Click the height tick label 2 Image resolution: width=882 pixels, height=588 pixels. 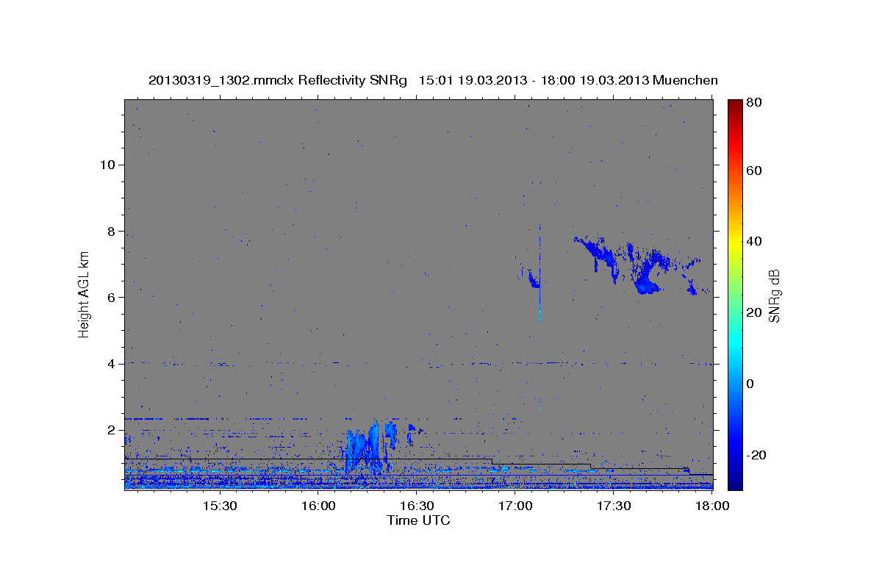(x=110, y=430)
